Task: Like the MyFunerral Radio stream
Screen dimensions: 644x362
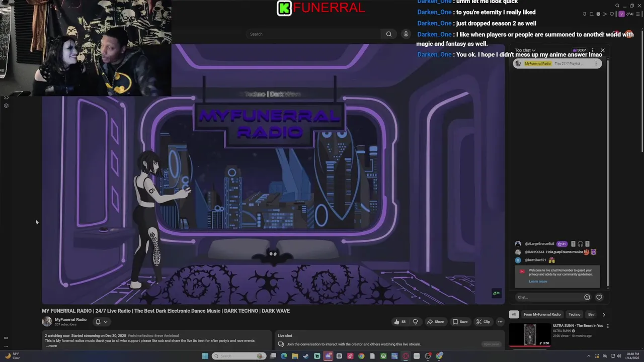Action: coord(400,322)
